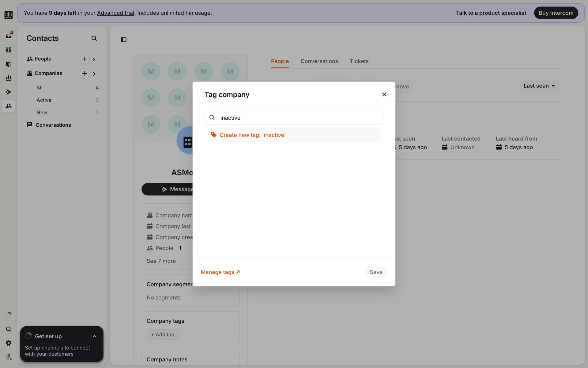This screenshot has height=368, width=588.
Task: Close the Tag company dialog
Action: coord(384,94)
